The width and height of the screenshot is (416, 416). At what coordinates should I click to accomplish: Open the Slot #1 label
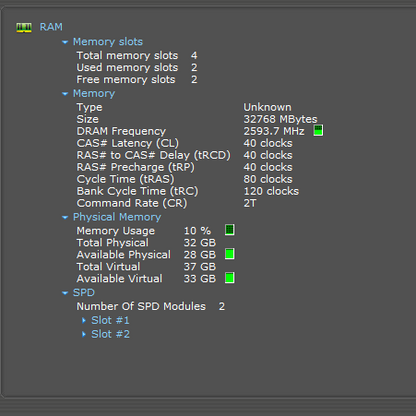tap(110, 320)
